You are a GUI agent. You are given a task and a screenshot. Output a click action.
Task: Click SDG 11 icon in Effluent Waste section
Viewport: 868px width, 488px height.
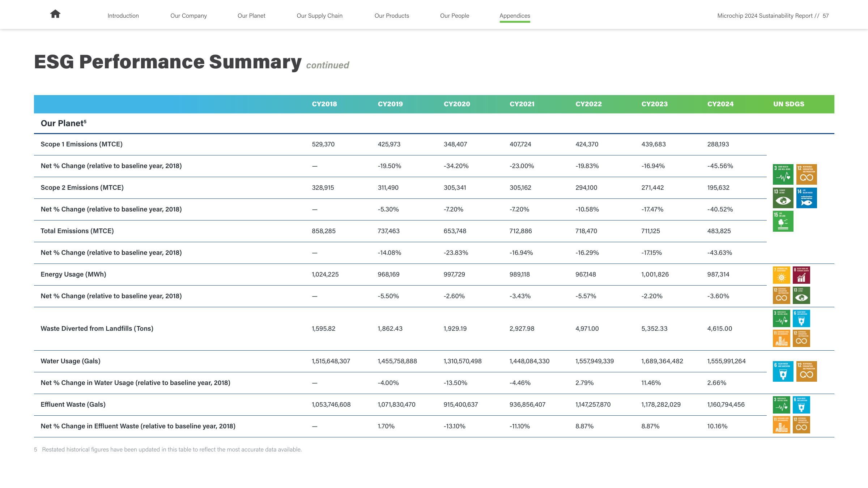(782, 425)
